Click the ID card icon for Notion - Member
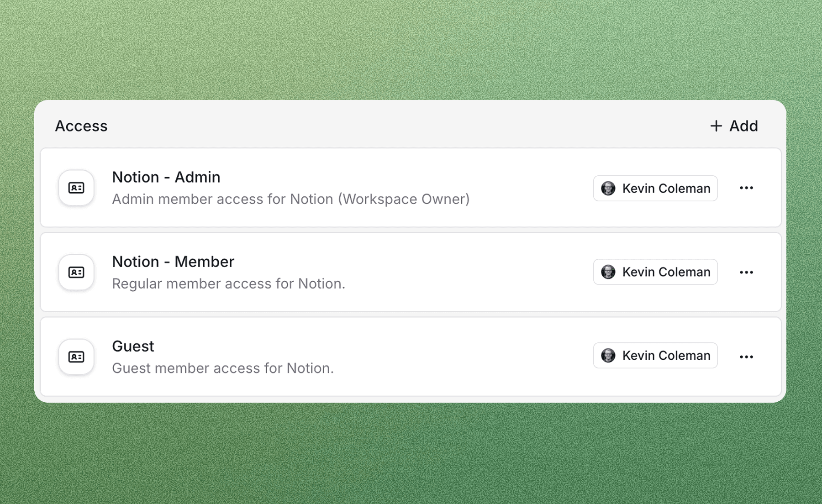 pyautogui.click(x=76, y=272)
